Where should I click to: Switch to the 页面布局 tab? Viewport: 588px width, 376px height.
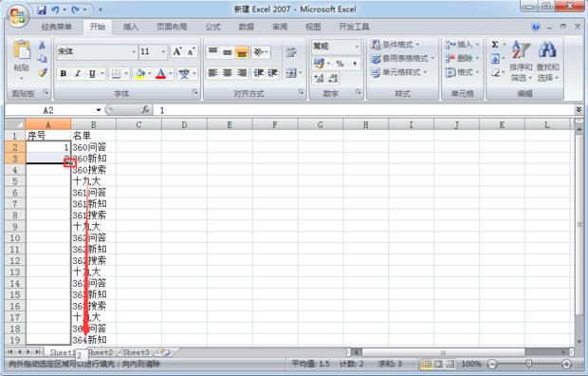tap(172, 27)
